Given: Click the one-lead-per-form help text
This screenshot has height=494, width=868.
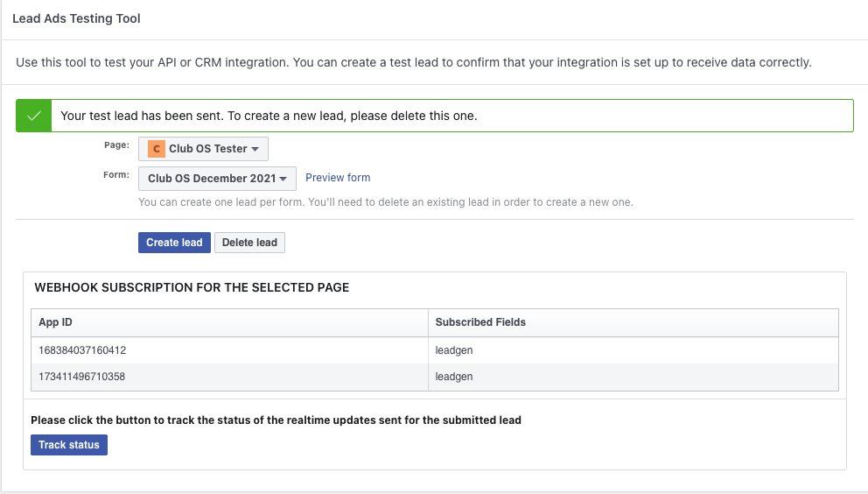Looking at the screenshot, I should point(385,202).
